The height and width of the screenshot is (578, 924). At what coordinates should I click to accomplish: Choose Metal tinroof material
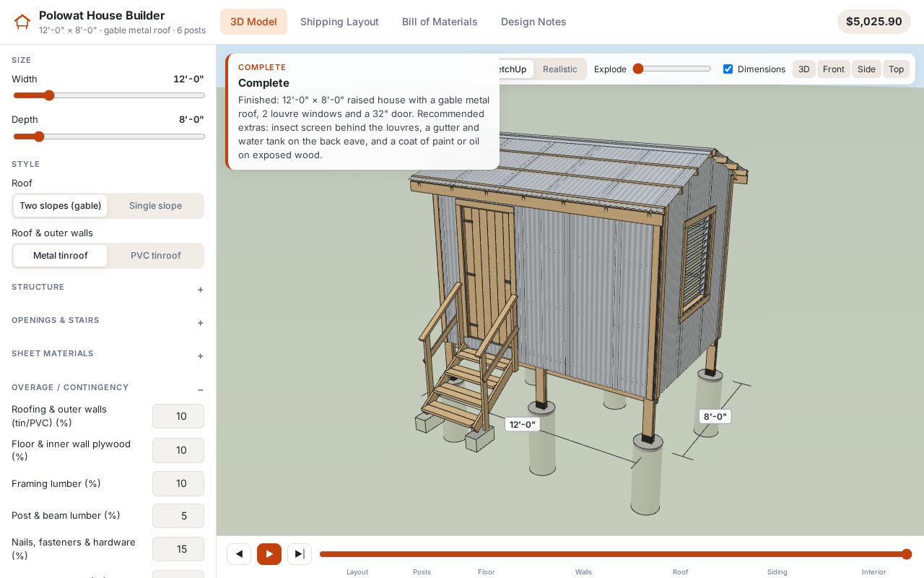[60, 256]
